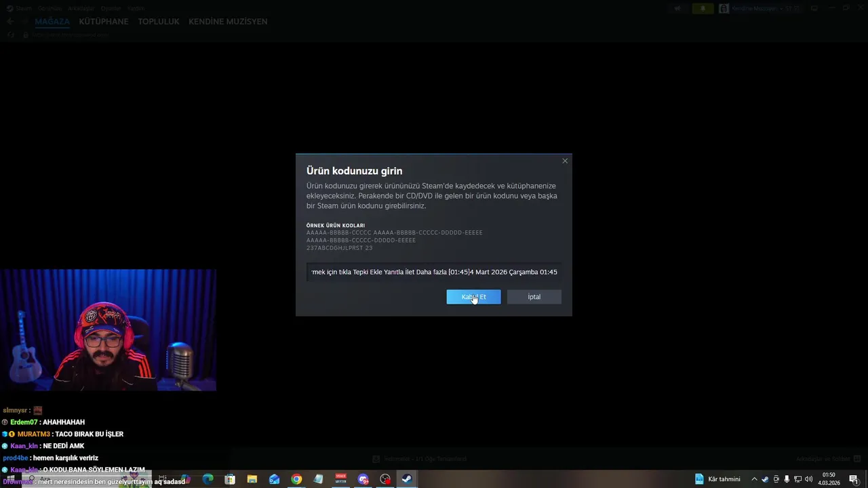Viewport: 868px width, 488px height.
Task: Open the Yardım menu
Action: (136, 8)
